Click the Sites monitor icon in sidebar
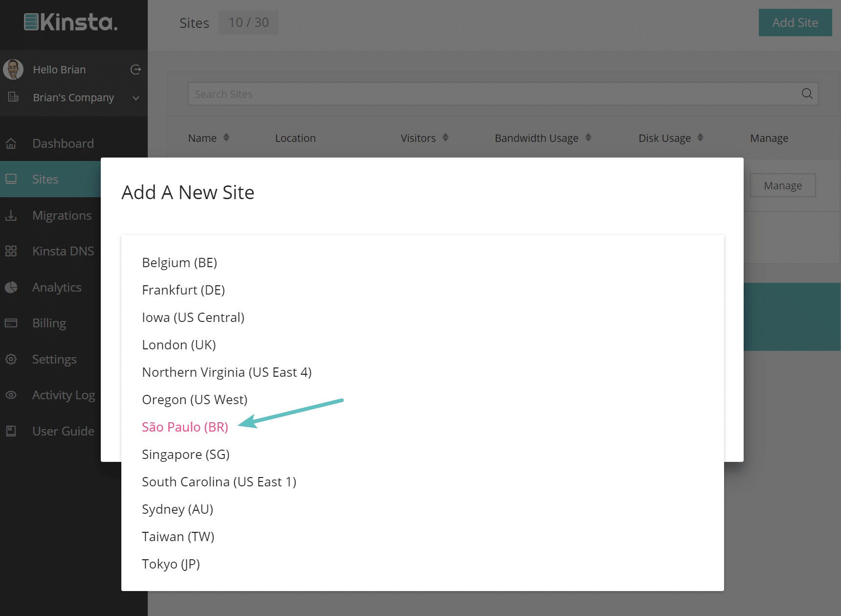 [x=11, y=179]
